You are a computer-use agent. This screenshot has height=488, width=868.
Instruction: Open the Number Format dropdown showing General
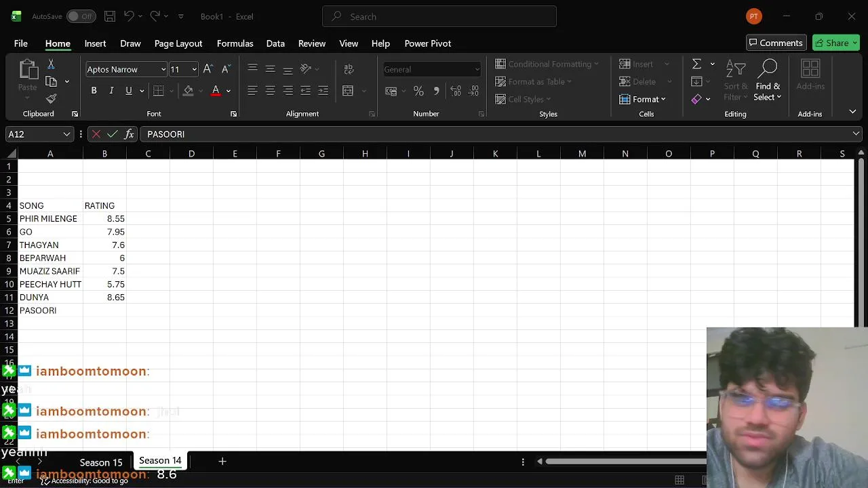click(x=432, y=69)
